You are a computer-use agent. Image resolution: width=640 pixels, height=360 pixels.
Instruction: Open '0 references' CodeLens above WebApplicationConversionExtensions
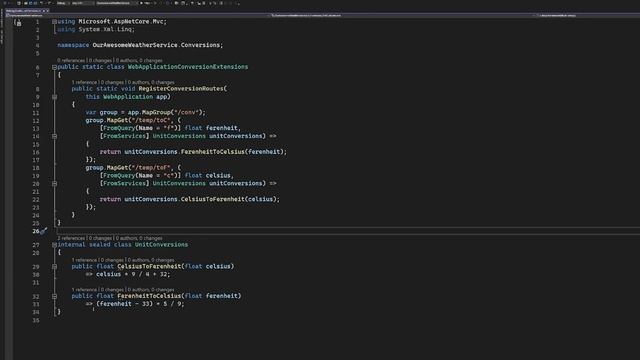click(x=71, y=60)
